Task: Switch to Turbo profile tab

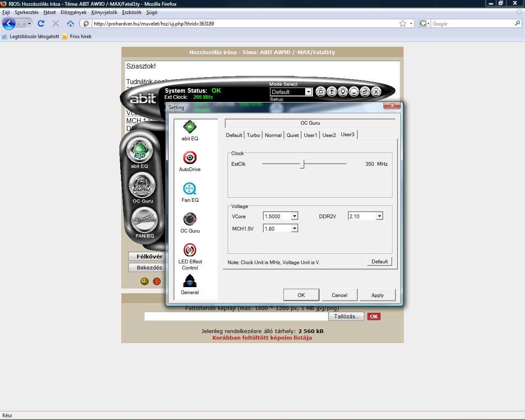Action: click(253, 135)
